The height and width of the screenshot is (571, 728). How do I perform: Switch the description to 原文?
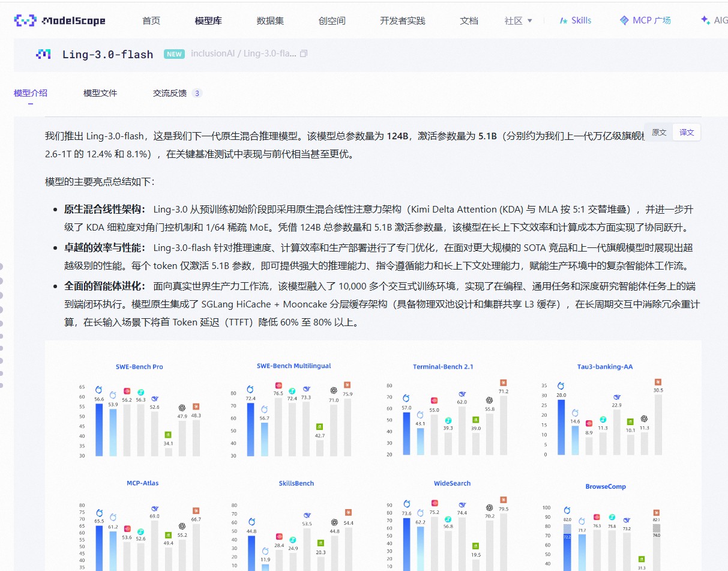[659, 132]
